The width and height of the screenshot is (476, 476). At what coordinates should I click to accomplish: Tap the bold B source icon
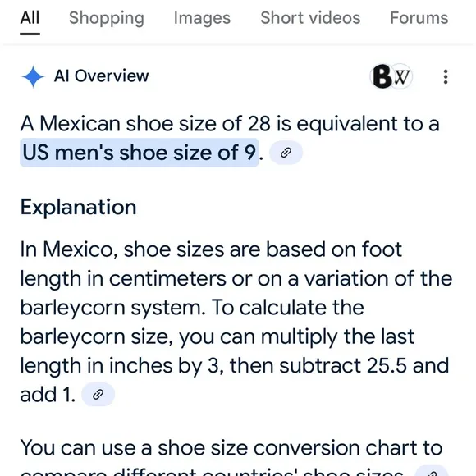pos(382,76)
